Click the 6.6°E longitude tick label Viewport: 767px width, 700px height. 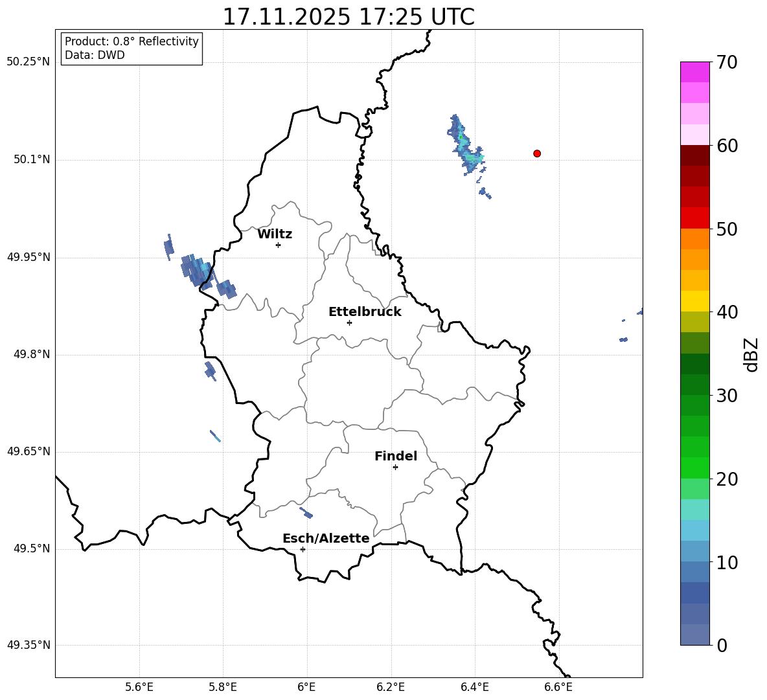click(x=558, y=687)
